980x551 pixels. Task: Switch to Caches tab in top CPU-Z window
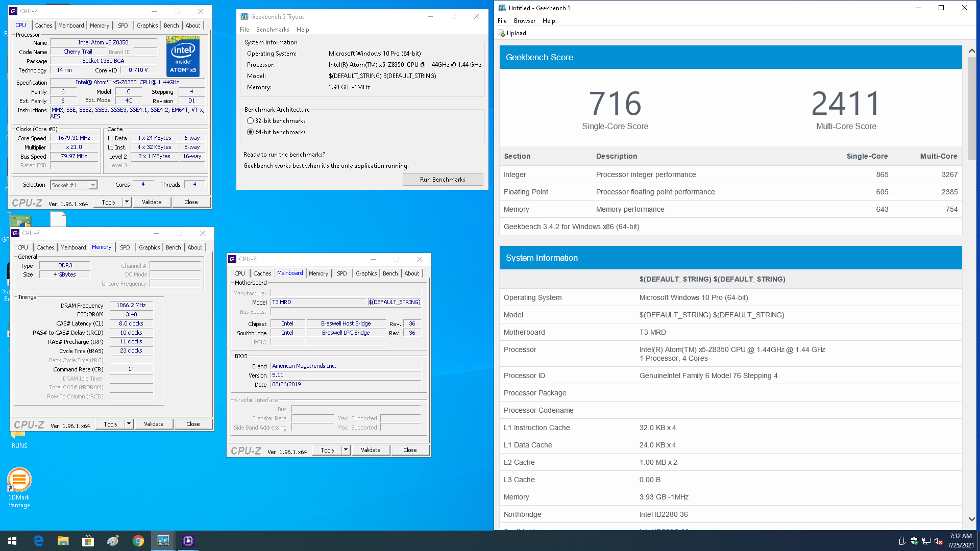(x=43, y=26)
